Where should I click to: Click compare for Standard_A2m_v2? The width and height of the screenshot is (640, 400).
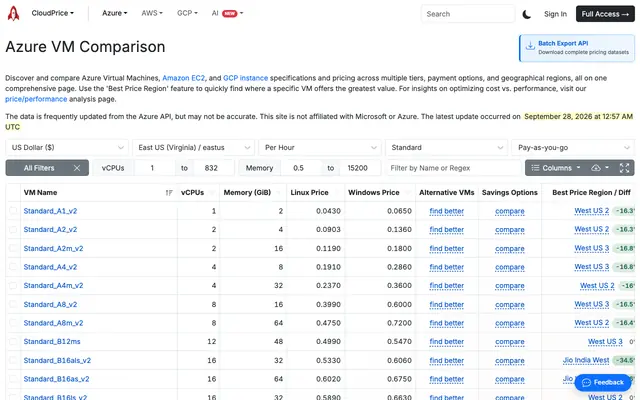[509, 249]
